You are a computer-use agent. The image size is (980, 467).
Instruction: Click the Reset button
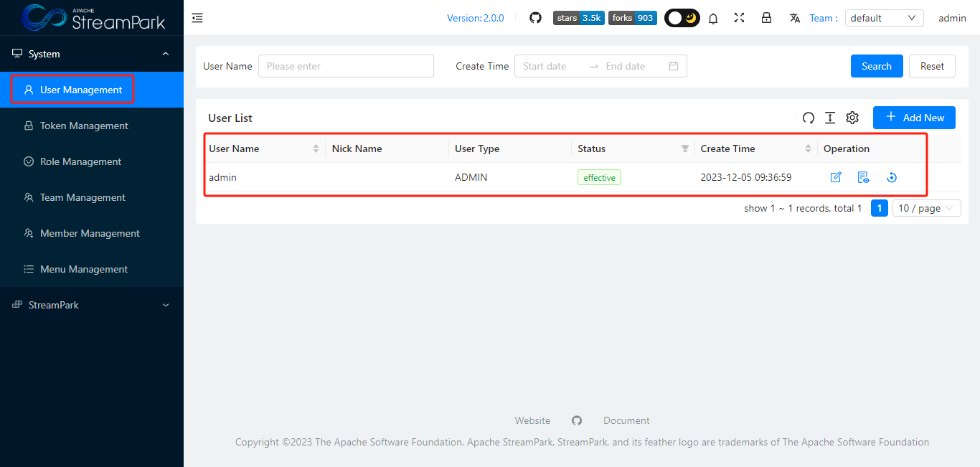pyautogui.click(x=932, y=66)
